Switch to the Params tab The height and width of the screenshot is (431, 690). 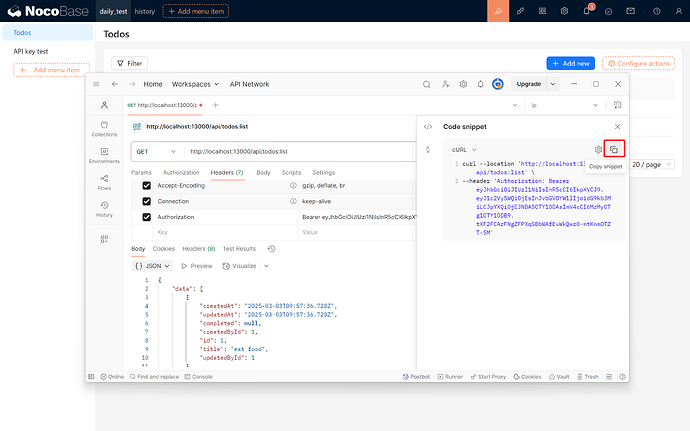click(141, 173)
